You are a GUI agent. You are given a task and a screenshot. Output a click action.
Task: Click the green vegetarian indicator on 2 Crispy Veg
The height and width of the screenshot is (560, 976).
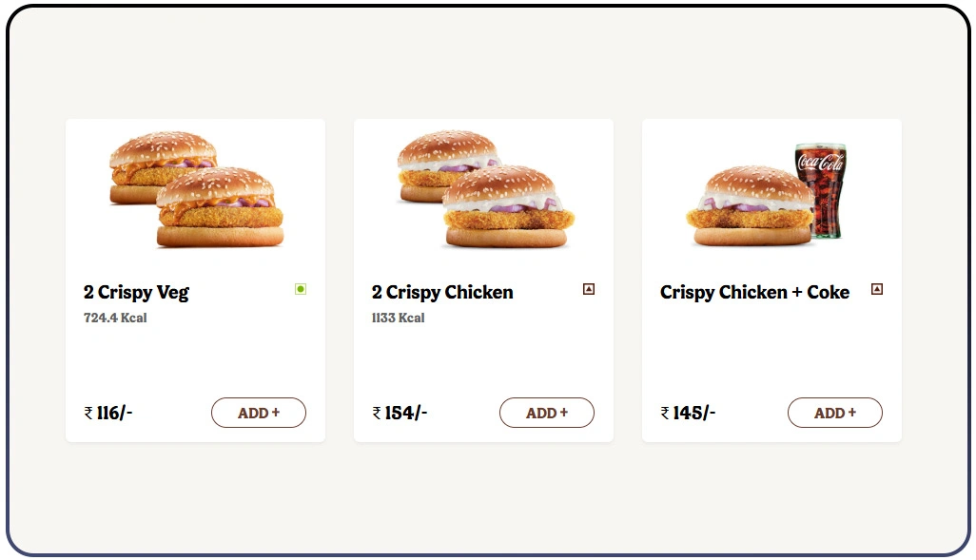pyautogui.click(x=300, y=288)
